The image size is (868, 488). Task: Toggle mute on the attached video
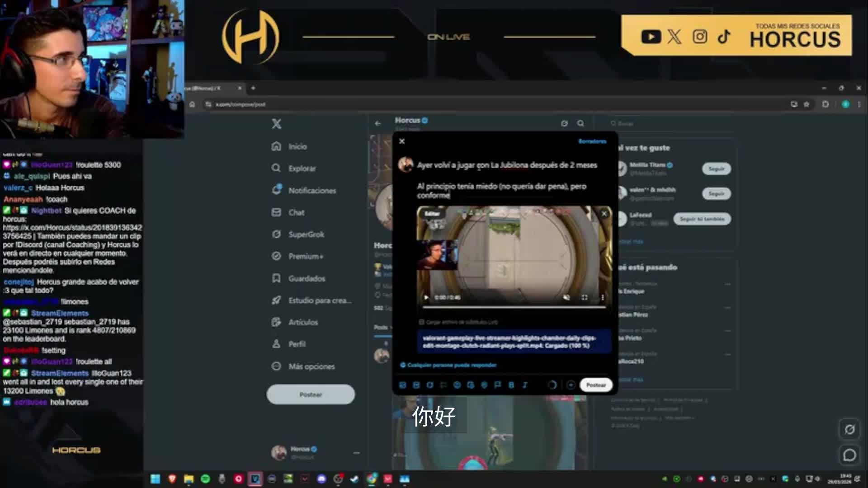point(566,297)
